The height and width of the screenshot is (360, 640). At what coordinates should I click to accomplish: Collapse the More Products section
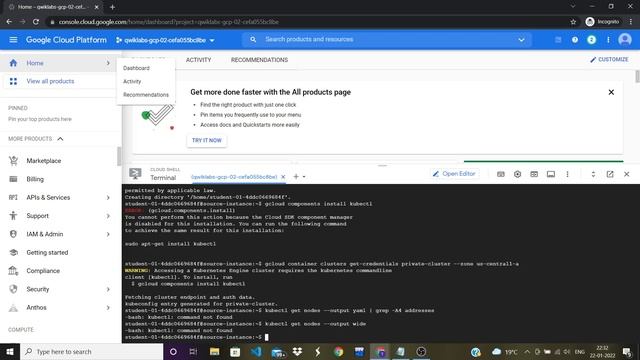pos(60,139)
